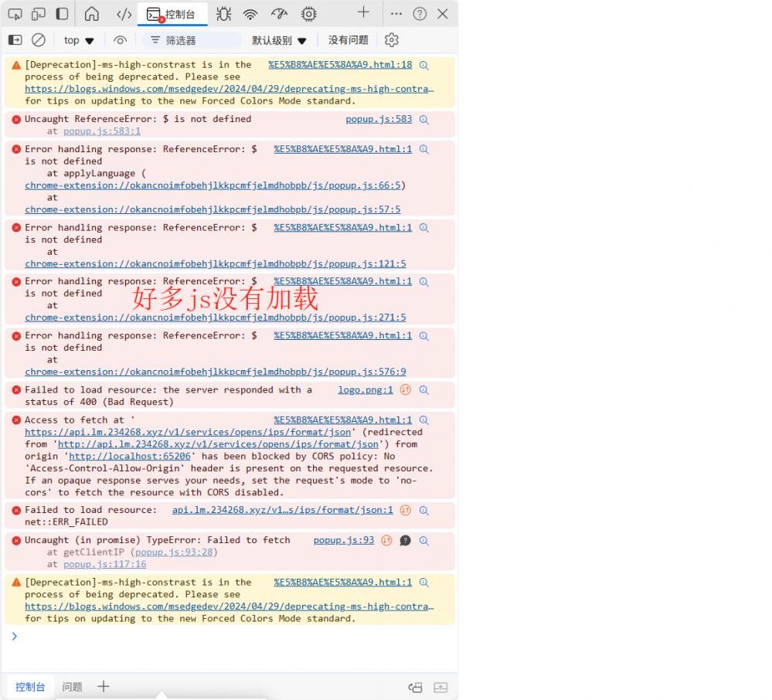The width and height of the screenshot is (772, 700).
Task: Click the 筛选器 filter input field
Action: (x=193, y=40)
